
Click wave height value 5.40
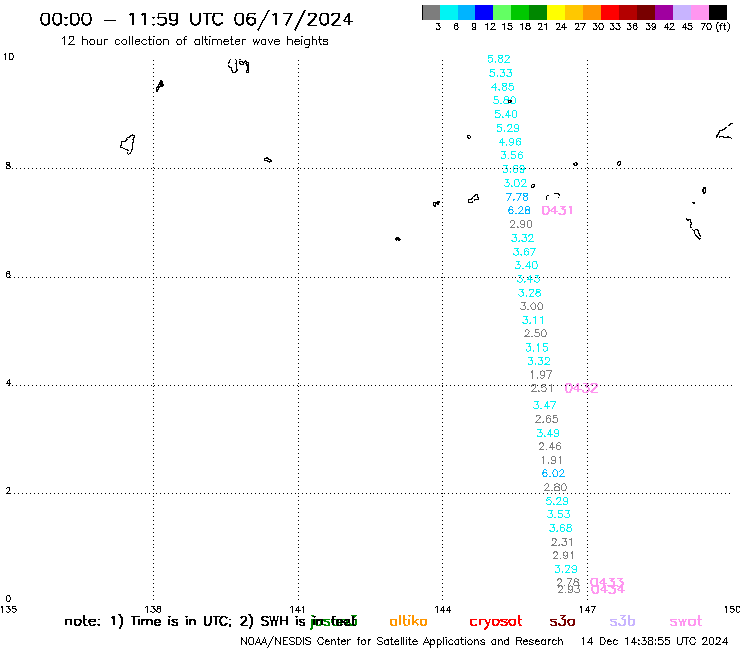[506, 114]
